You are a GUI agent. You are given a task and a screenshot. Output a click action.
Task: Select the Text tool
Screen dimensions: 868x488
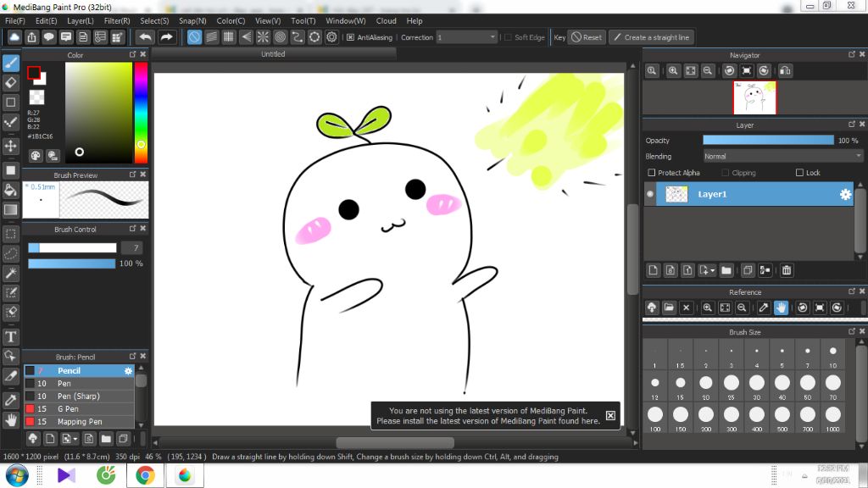pyautogui.click(x=10, y=336)
